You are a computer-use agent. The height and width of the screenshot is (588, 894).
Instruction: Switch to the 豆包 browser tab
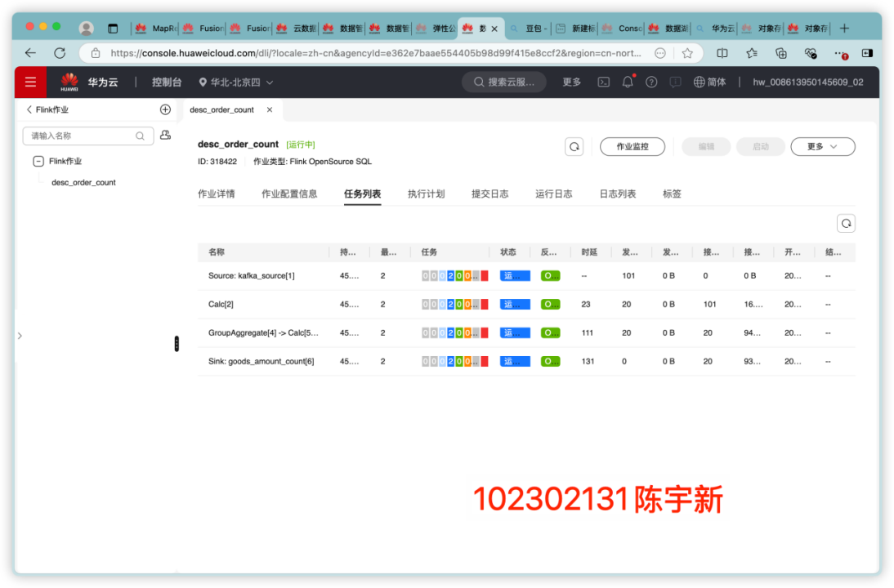click(530, 28)
